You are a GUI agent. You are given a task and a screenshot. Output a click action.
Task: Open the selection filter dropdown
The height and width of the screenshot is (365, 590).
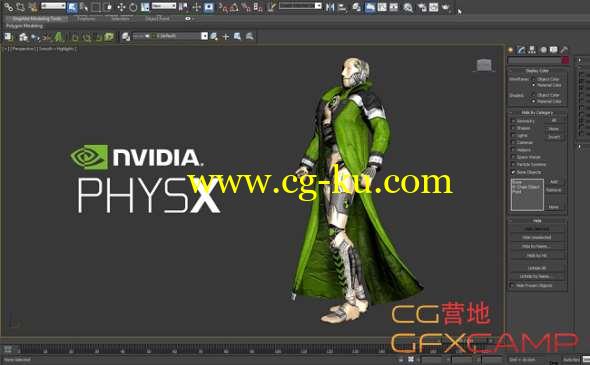[x=53, y=6]
